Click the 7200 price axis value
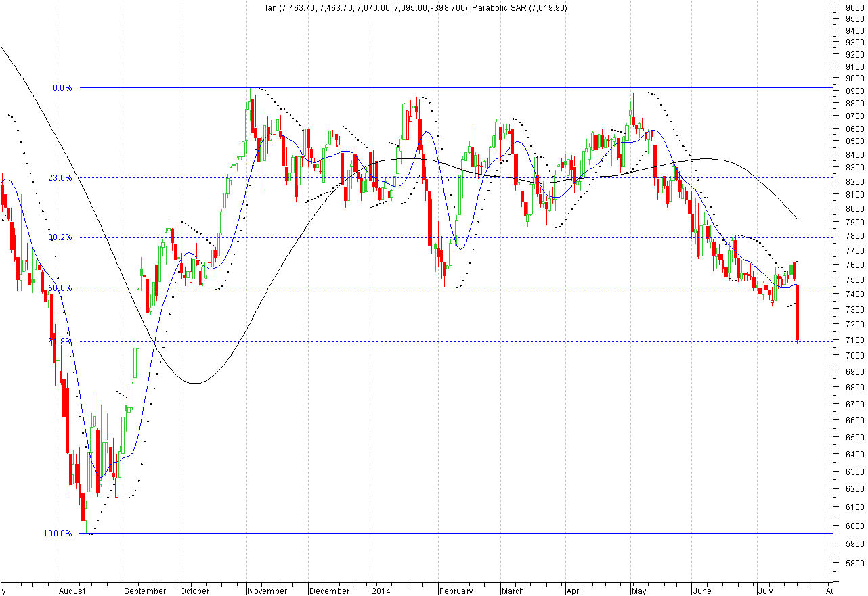 pos(854,325)
